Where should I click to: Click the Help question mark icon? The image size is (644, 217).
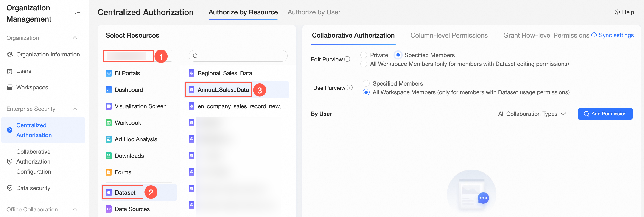tap(617, 12)
